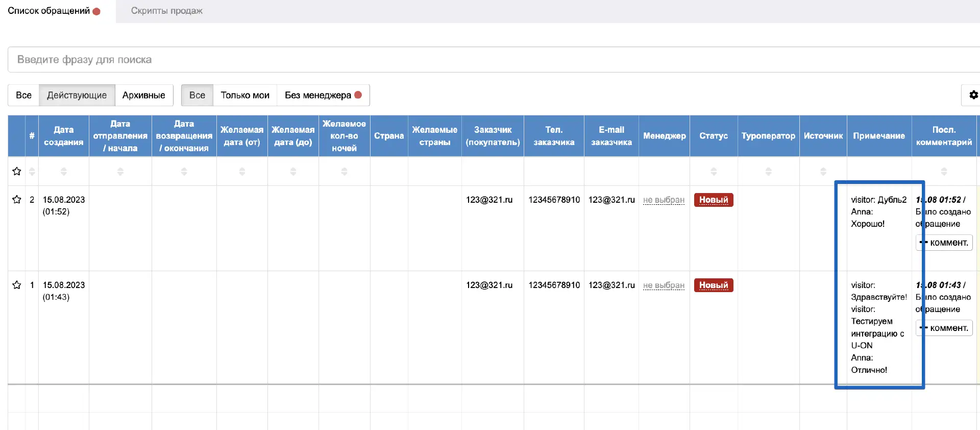Sort by tour operator column arrows
The width and height of the screenshot is (980, 430).
point(768,172)
